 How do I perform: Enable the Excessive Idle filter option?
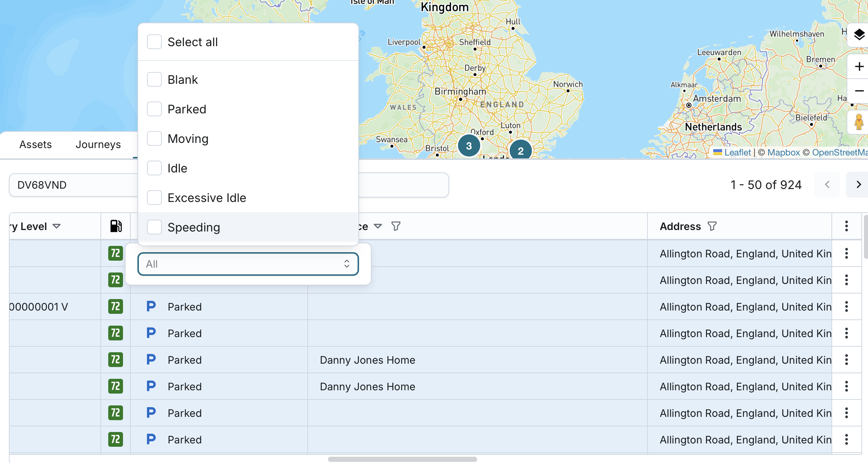[154, 198]
